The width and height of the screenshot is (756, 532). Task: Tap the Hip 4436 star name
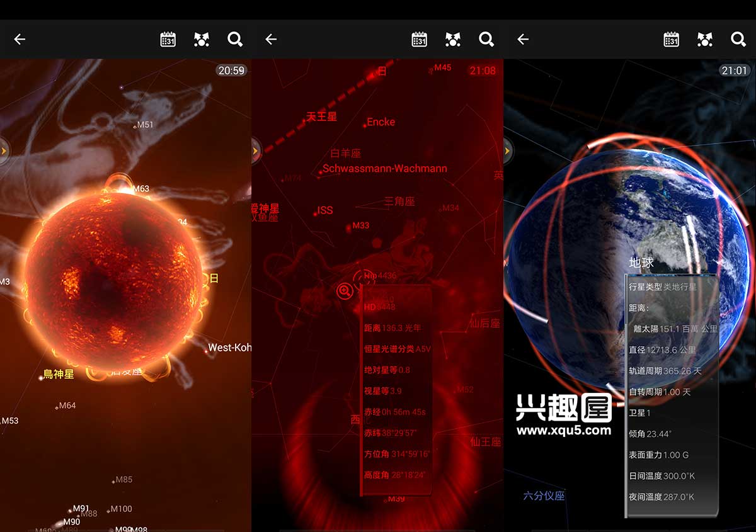click(x=381, y=275)
